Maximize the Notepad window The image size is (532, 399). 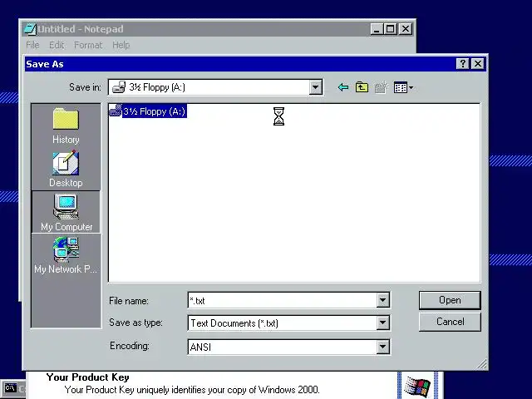tap(390, 29)
